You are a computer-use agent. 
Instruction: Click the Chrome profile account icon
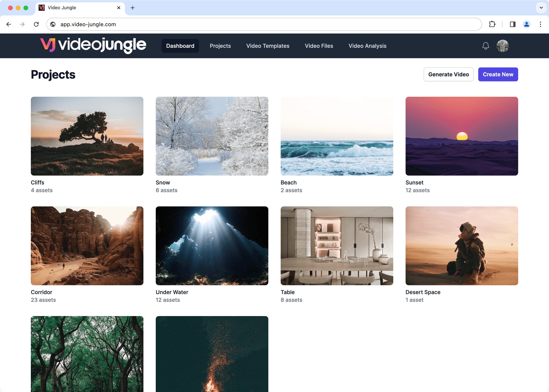coord(526,24)
